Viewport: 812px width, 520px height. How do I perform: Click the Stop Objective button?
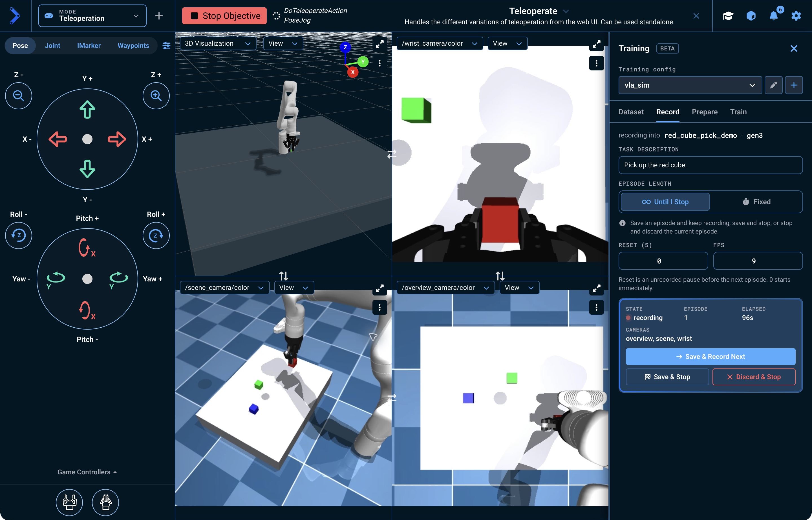(x=224, y=16)
